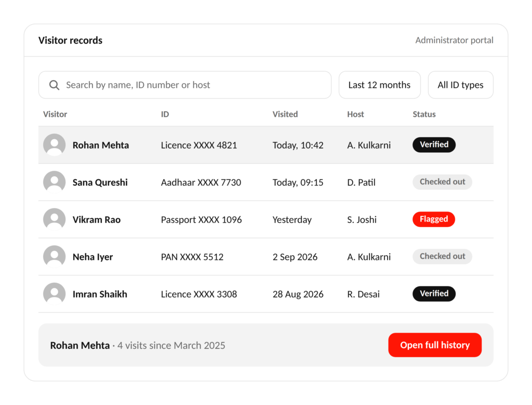The width and height of the screenshot is (532, 405).
Task: Click visited date 2 Sep 2026
Action: click(295, 257)
